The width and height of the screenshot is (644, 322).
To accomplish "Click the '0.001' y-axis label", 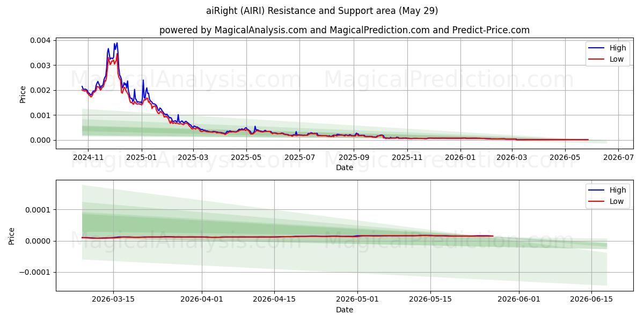I will (40, 115).
